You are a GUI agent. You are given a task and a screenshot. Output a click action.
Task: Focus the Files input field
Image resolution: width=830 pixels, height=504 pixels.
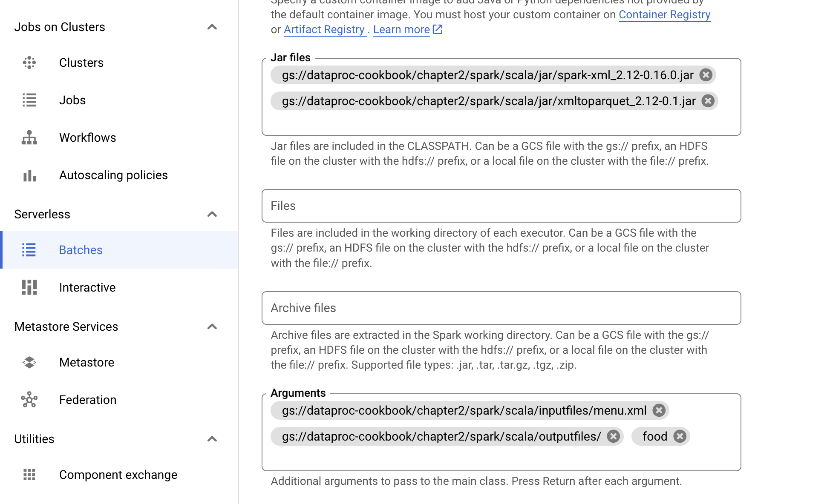tap(501, 206)
